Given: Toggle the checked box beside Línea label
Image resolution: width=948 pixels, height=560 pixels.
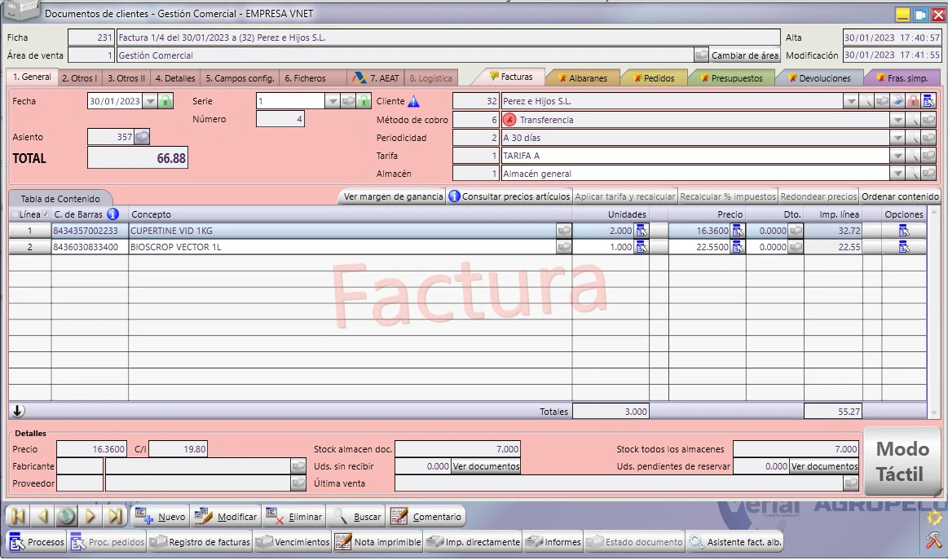Looking at the screenshot, I should [x=46, y=214].
